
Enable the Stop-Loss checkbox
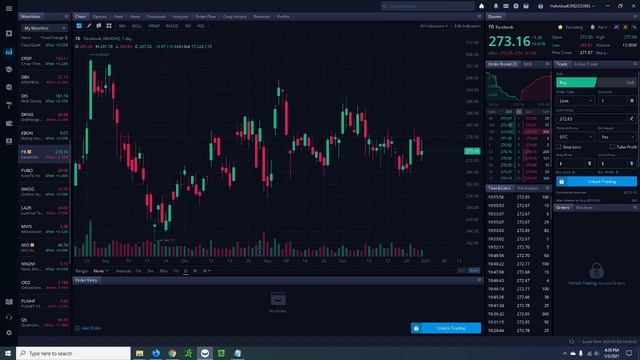click(559, 147)
